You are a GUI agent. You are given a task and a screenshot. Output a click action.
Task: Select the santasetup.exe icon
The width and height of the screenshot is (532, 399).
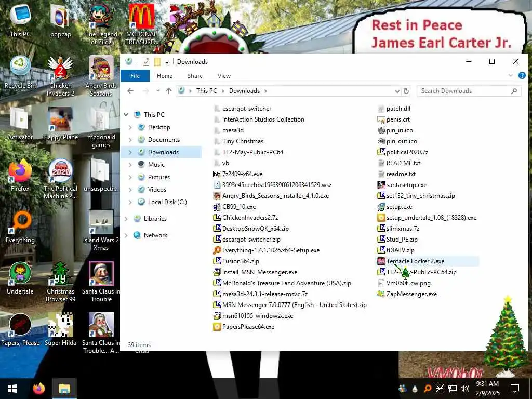click(381, 185)
